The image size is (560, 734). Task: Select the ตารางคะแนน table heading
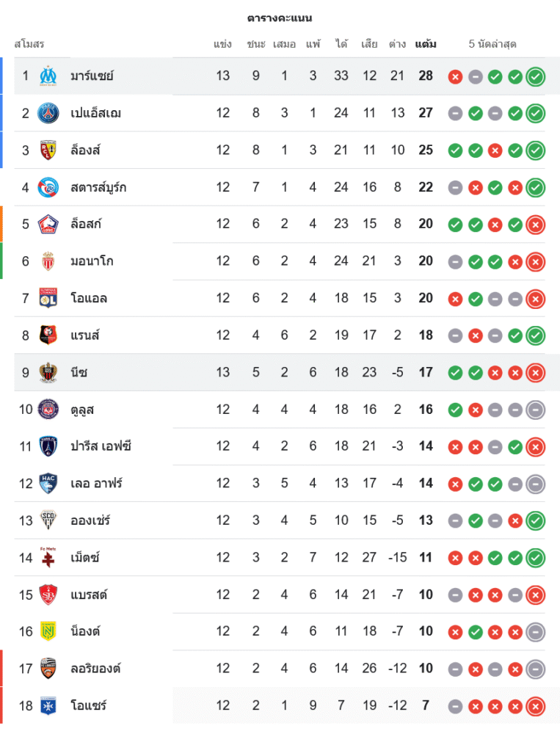pyautogui.click(x=280, y=18)
